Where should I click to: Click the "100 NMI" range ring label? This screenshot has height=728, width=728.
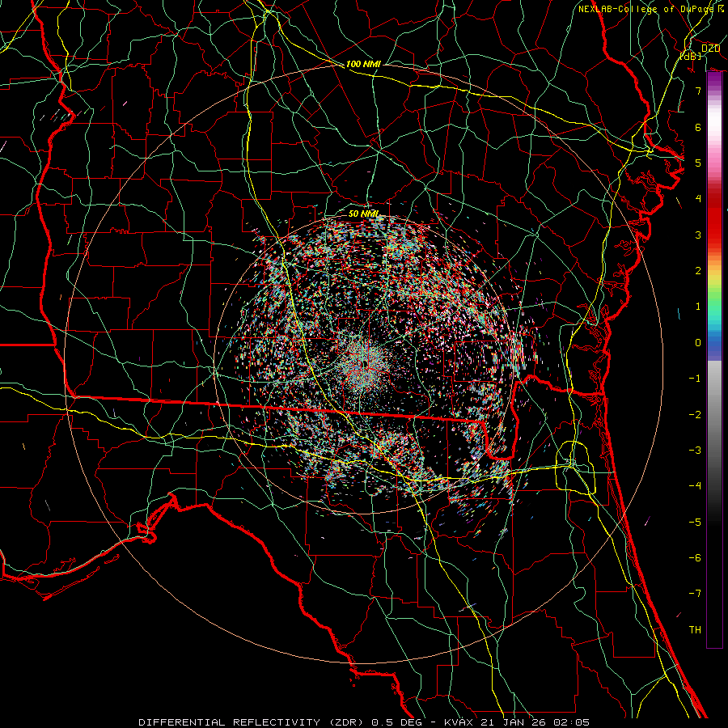click(363, 64)
